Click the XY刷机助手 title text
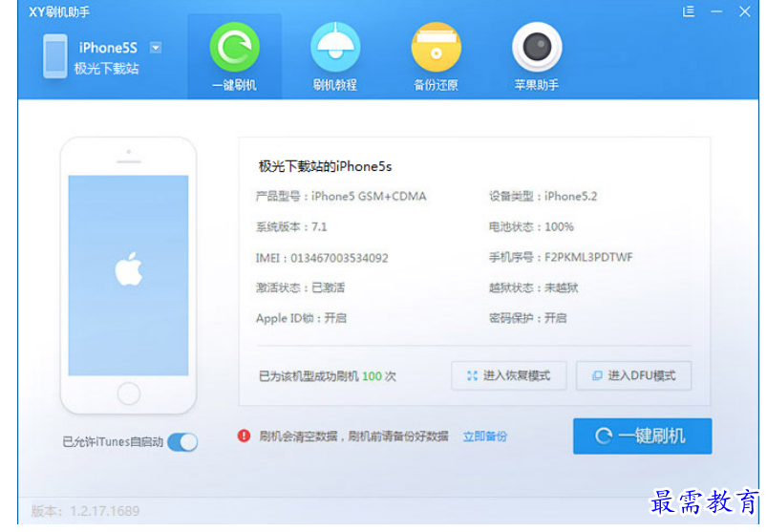767x532 pixels. tap(58, 11)
